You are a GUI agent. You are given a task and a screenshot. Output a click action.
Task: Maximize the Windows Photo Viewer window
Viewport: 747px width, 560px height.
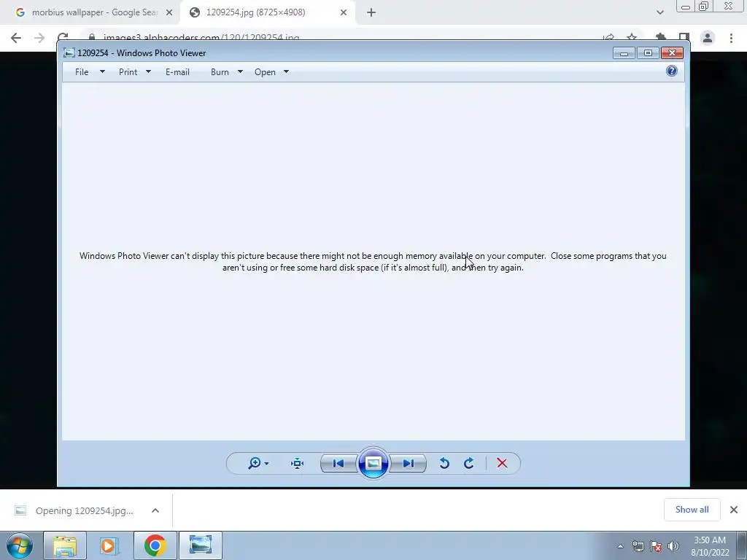pyautogui.click(x=648, y=52)
